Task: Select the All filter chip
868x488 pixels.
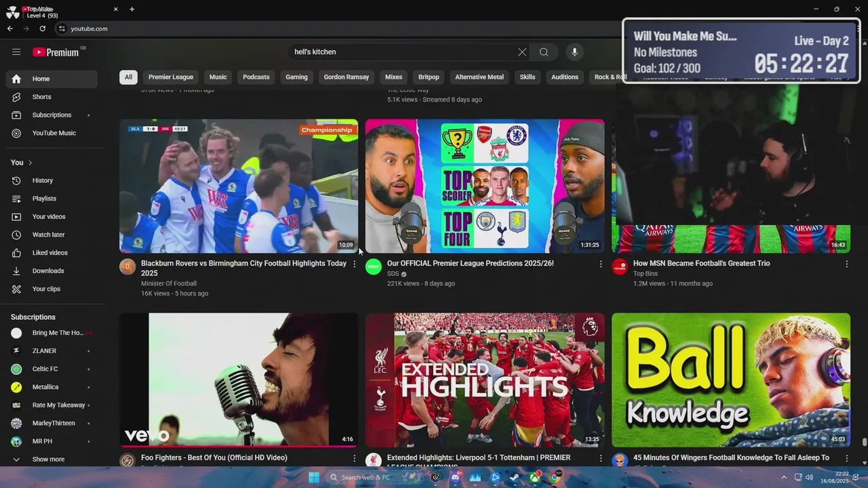Action: [x=128, y=77]
